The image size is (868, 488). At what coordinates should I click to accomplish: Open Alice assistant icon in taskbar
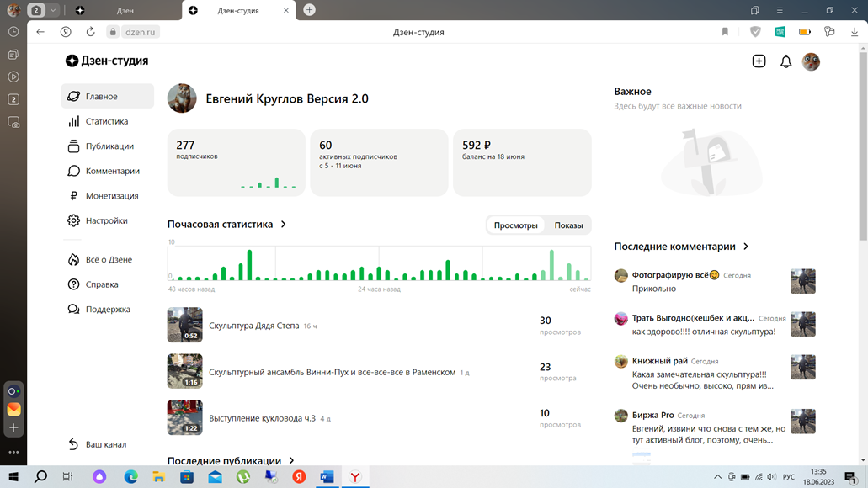click(x=99, y=476)
